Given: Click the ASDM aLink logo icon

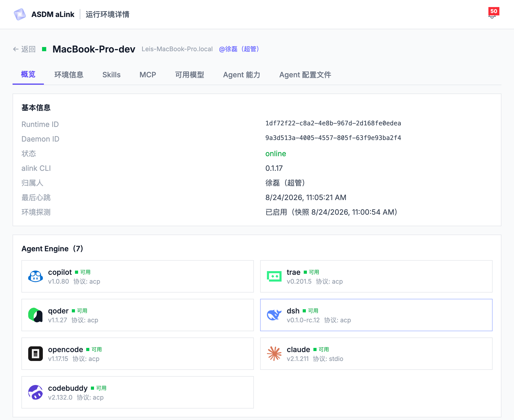Looking at the screenshot, I should click(x=20, y=14).
